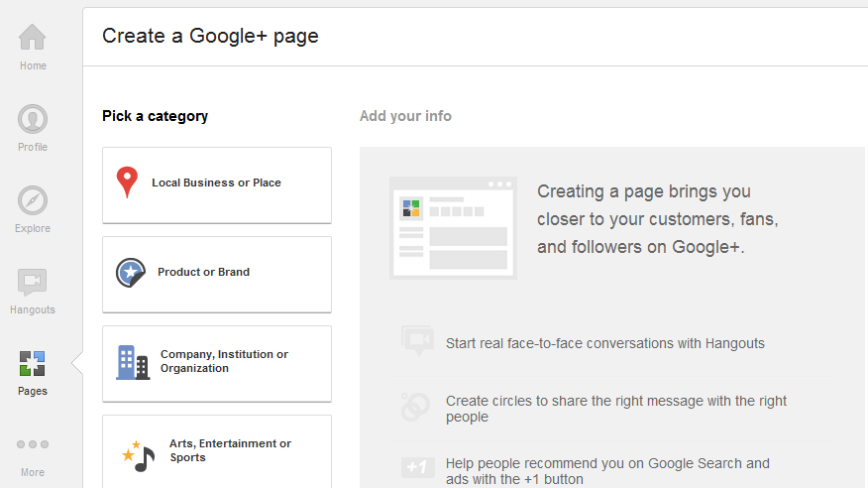Image resolution: width=868 pixels, height=488 pixels.
Task: Click the page preview illustration
Action: [454, 228]
